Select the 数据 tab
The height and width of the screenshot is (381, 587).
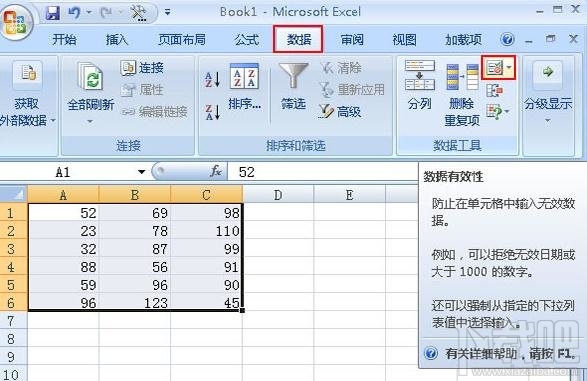coord(298,39)
